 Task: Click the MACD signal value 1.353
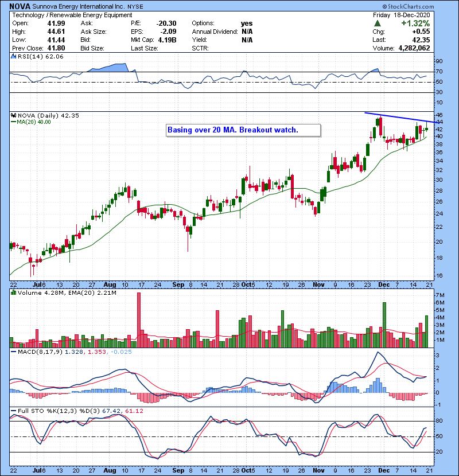pos(97,352)
